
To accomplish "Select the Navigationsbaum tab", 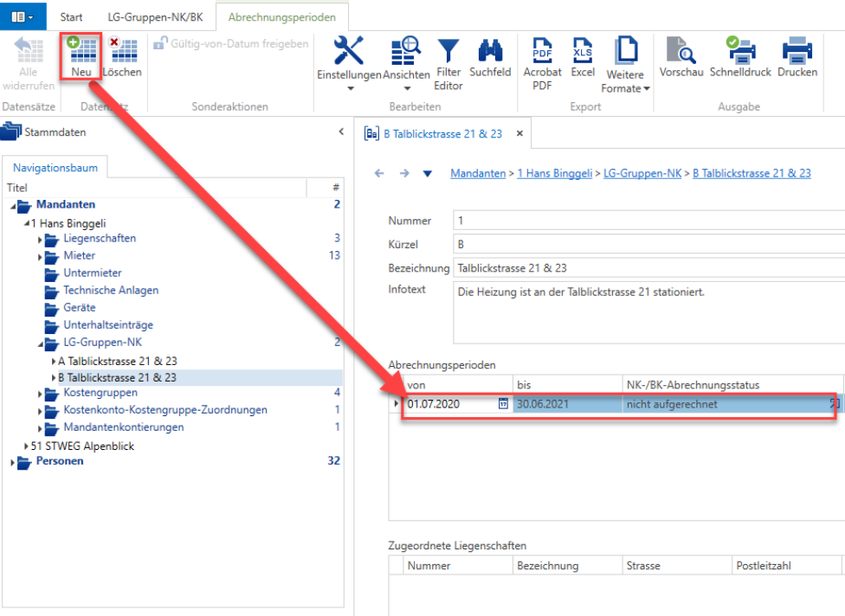I will click(x=55, y=168).
